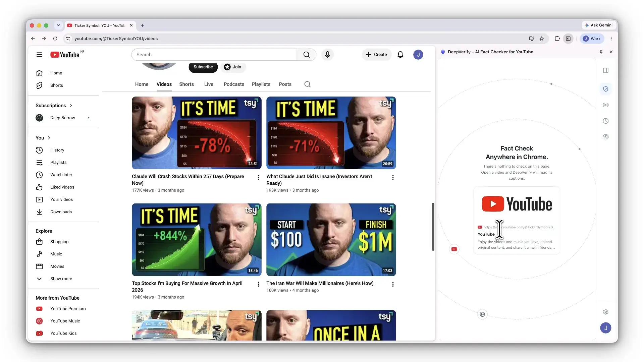Screen dimensions: 644x362
Task: Open DeepVerify history clock icon
Action: [x=605, y=121]
